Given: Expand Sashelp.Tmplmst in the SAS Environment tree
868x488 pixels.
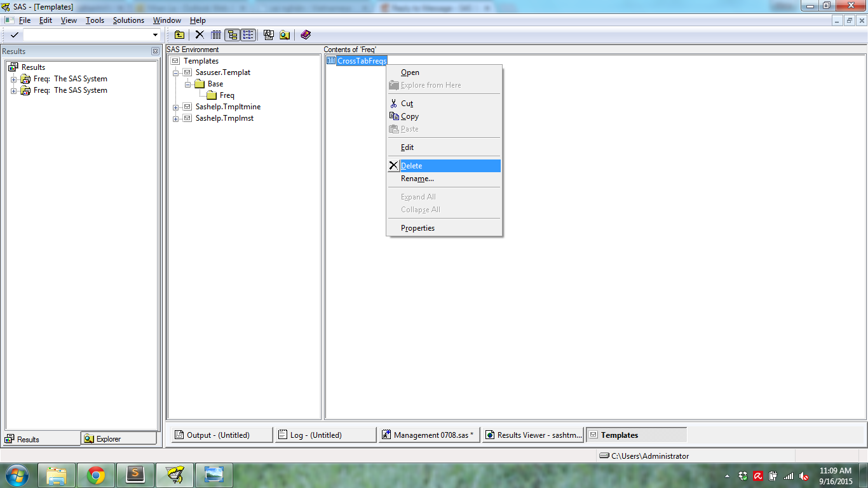Looking at the screenshot, I should (x=176, y=118).
